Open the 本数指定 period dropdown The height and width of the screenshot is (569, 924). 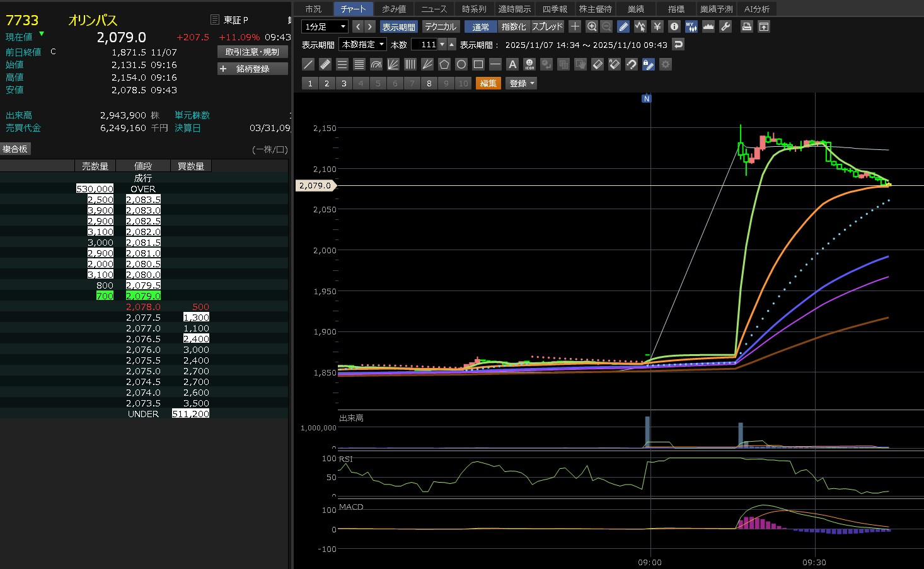coord(363,45)
